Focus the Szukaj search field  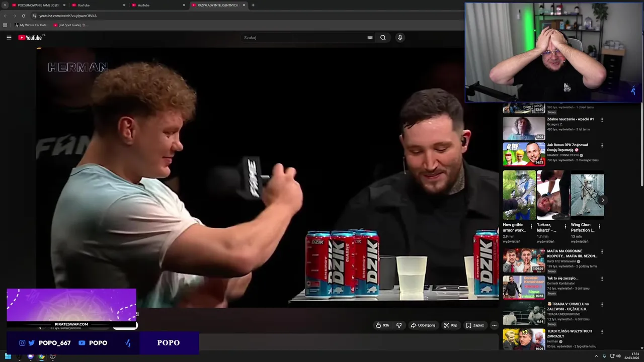(304, 38)
